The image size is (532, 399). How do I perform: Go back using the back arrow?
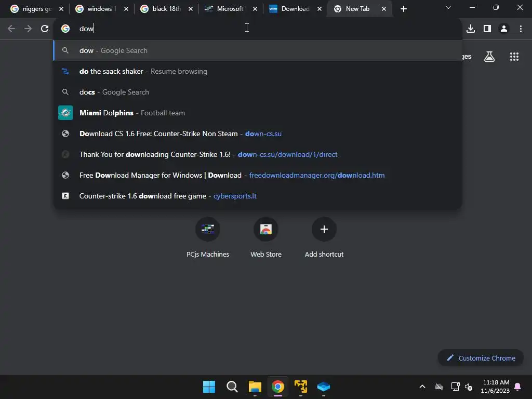[x=11, y=29]
